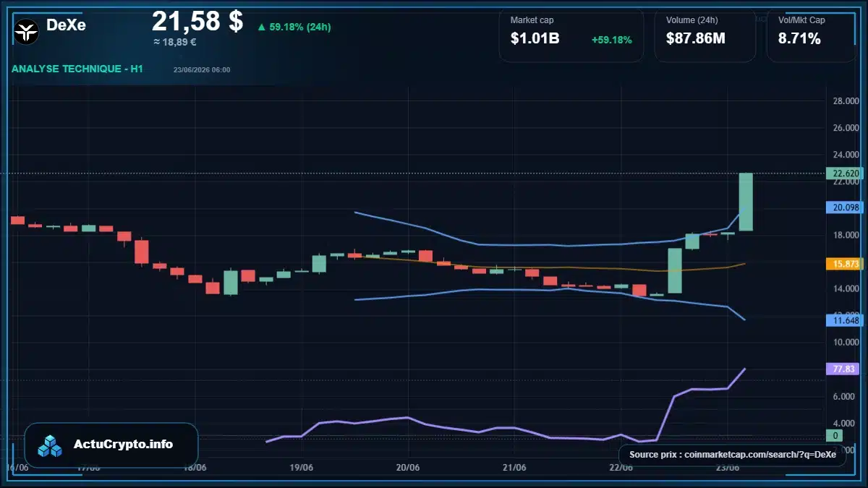Click the 24.000 price axis label
This screenshot has height=488, width=868.
846,155
